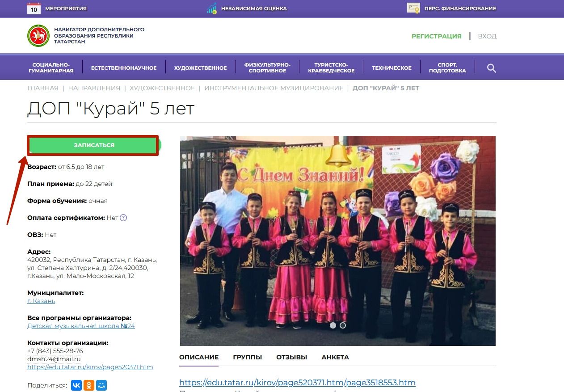564x392 pixels.
Task: Click the Tatarstan emblem logo
Action: (x=38, y=36)
